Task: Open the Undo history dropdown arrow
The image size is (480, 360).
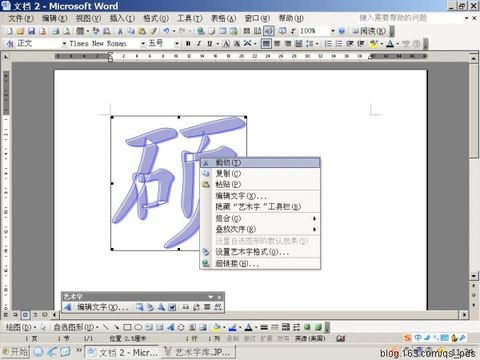Action: tap(174, 31)
